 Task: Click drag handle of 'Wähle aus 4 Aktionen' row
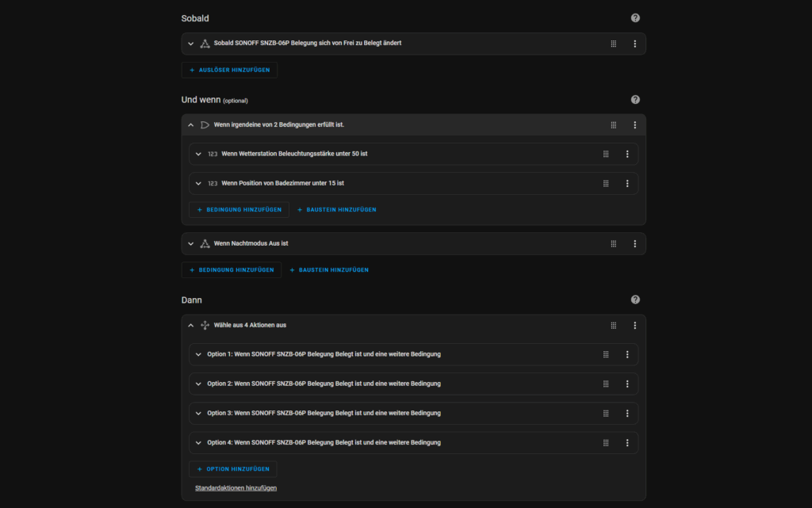(613, 326)
